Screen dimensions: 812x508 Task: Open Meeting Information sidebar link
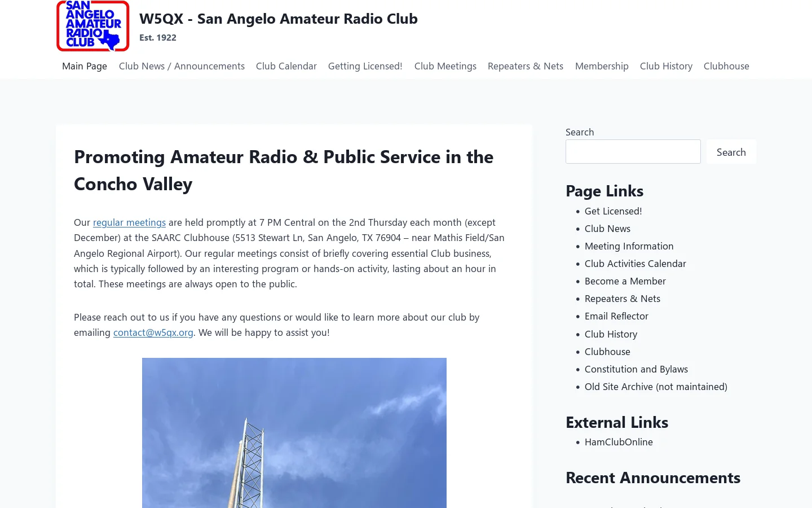pyautogui.click(x=629, y=246)
